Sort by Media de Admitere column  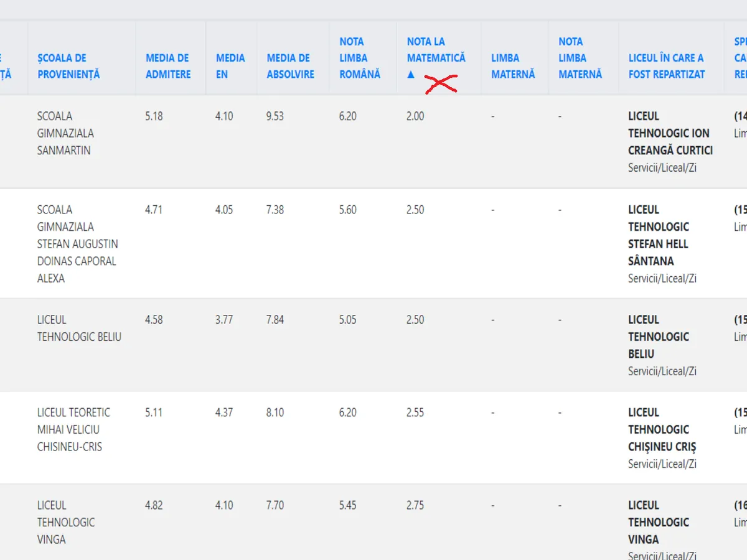coord(167,66)
